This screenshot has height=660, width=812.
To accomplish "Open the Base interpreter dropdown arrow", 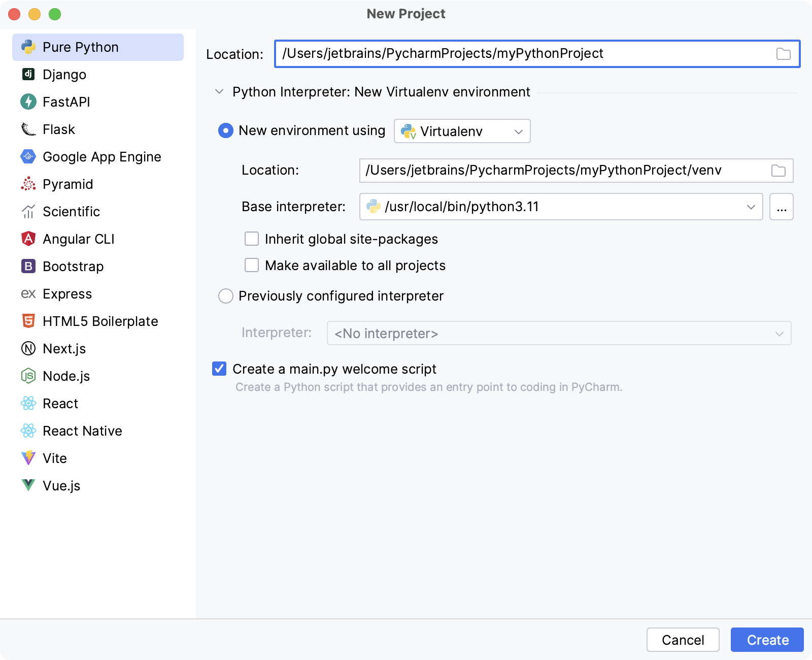I will click(x=751, y=207).
